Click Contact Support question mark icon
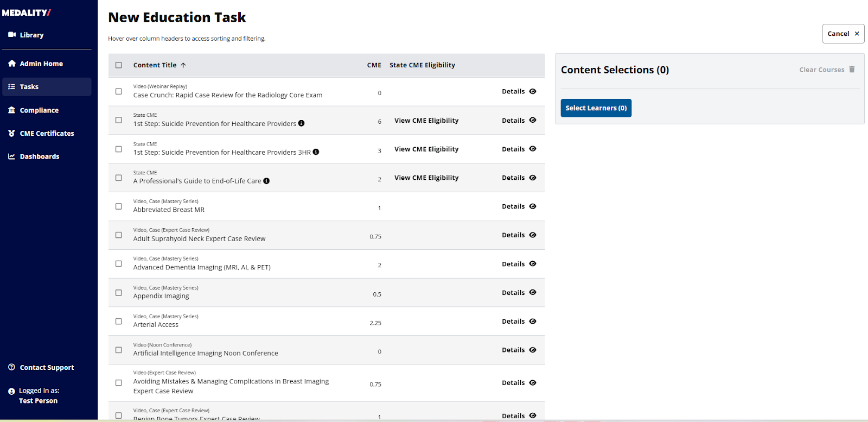Image resolution: width=868 pixels, height=422 pixels. click(x=12, y=367)
